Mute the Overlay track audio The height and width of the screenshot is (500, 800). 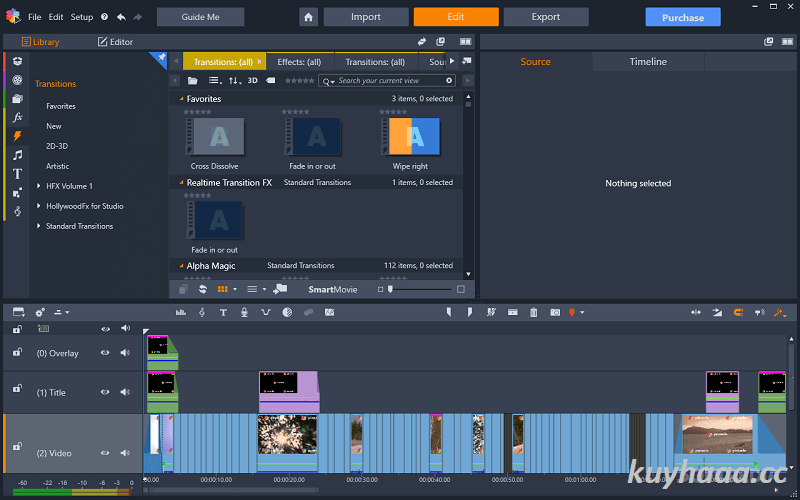pyautogui.click(x=125, y=353)
